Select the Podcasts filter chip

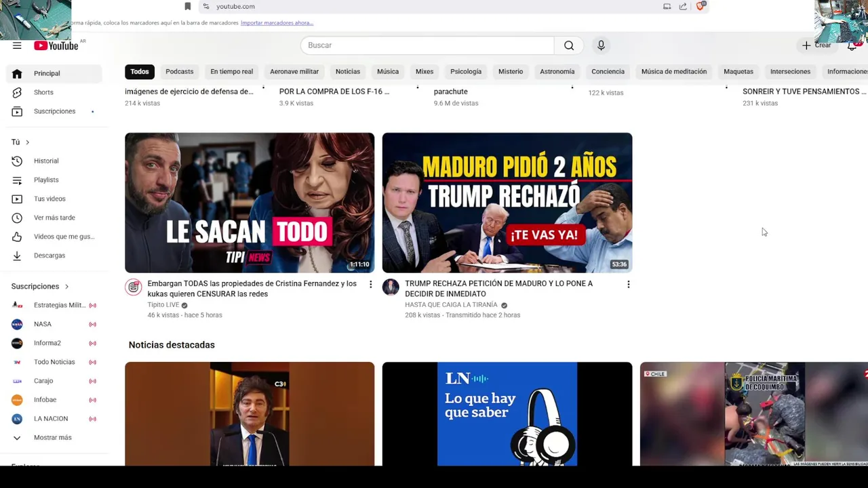pyautogui.click(x=180, y=71)
